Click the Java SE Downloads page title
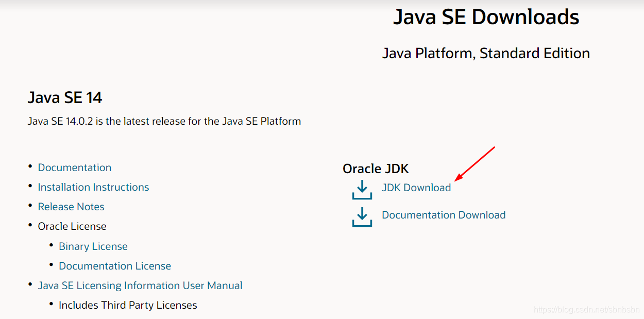 click(x=486, y=16)
